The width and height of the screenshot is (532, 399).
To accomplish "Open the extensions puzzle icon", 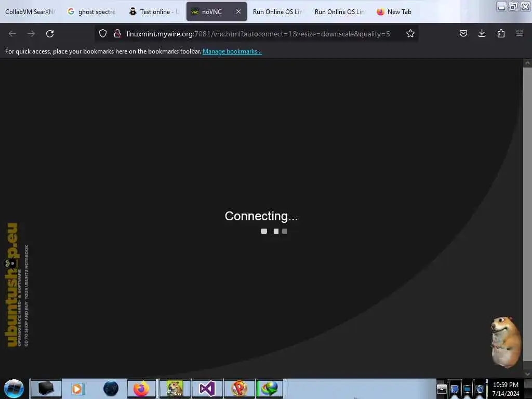I will 501,33.
